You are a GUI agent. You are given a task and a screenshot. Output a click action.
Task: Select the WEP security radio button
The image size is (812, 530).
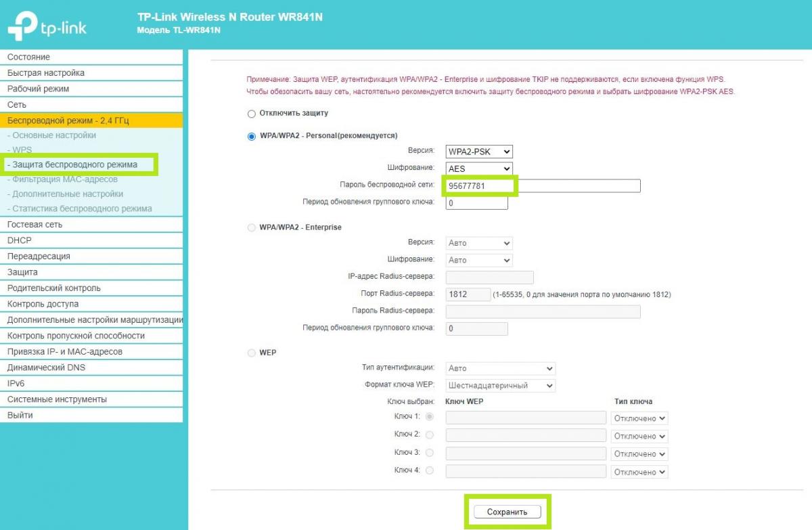(252, 353)
